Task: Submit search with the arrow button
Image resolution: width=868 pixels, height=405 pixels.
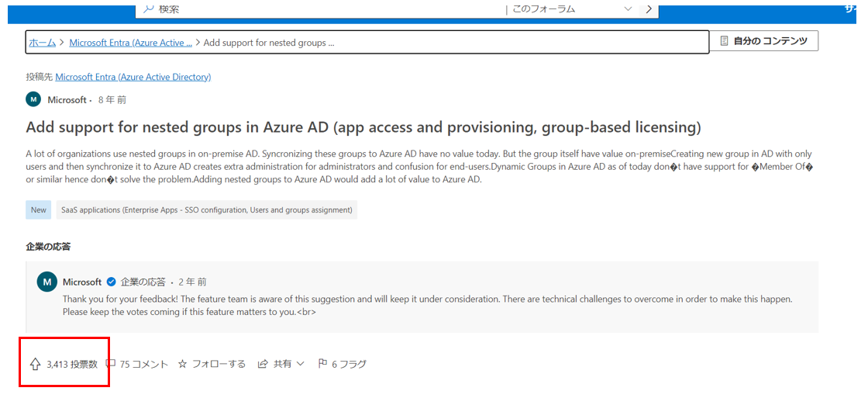Action: 648,9
